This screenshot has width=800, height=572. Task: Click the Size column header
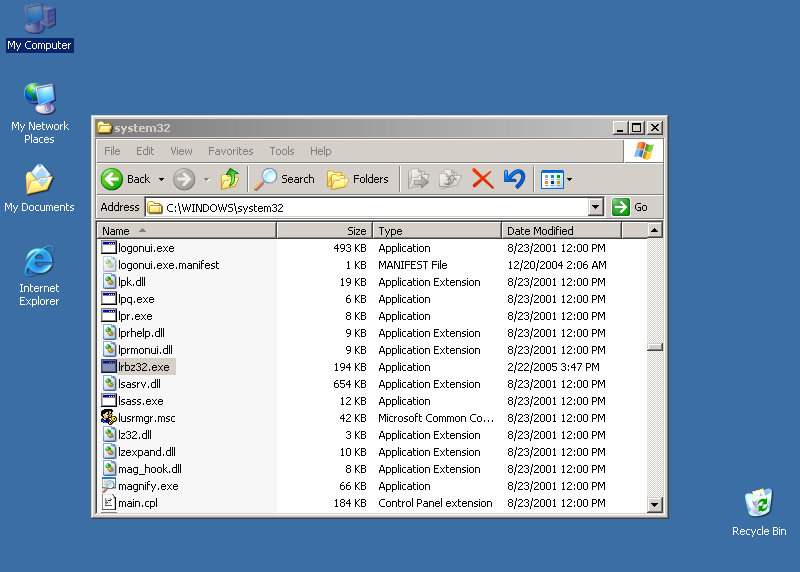pyautogui.click(x=324, y=231)
